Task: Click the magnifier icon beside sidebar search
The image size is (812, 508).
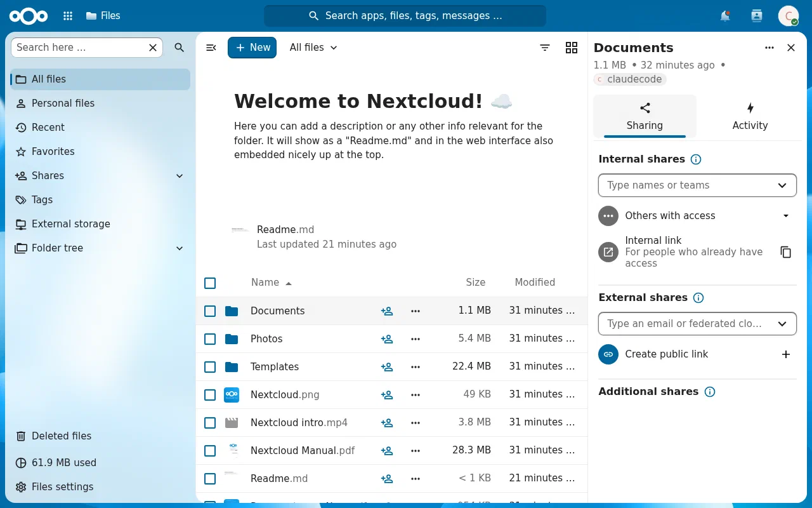Action: click(180, 48)
